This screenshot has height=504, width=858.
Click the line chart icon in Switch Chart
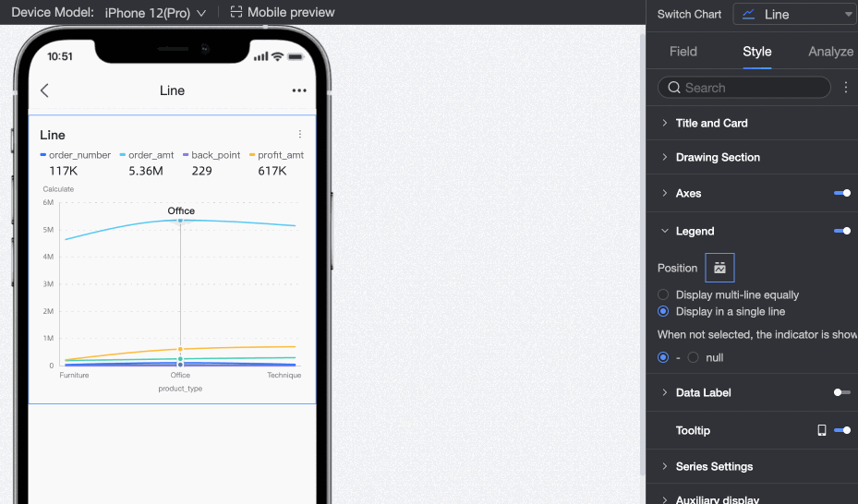coord(748,14)
